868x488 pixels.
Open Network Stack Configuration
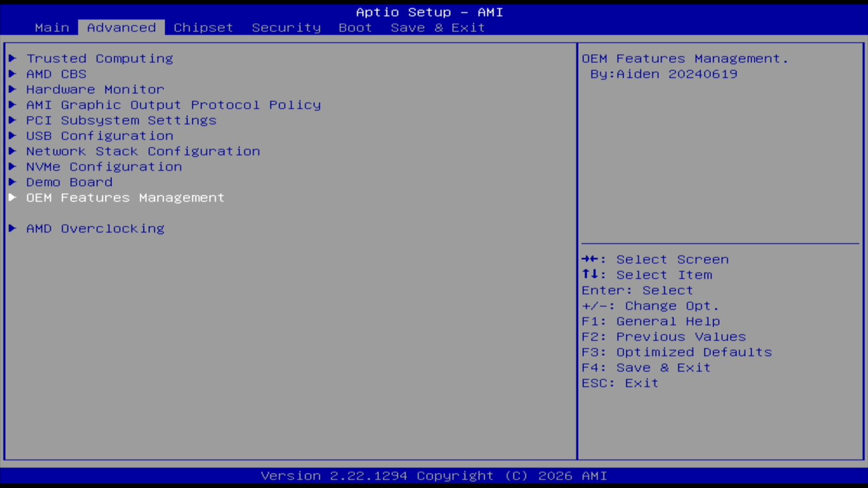tap(143, 151)
